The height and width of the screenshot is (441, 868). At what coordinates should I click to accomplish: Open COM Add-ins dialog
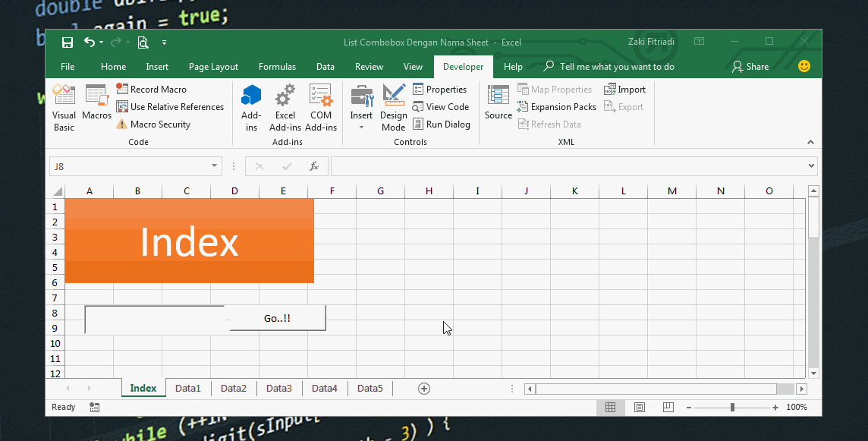(x=320, y=106)
